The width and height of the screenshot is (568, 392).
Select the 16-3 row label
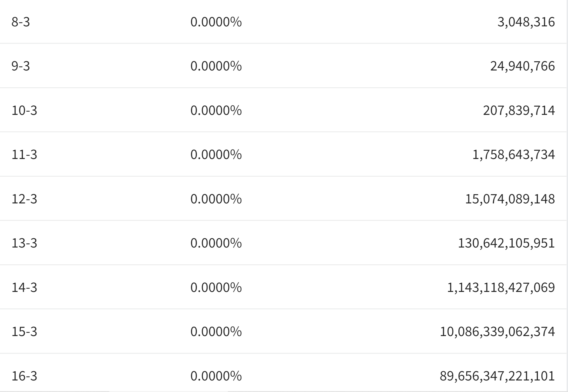pos(24,376)
